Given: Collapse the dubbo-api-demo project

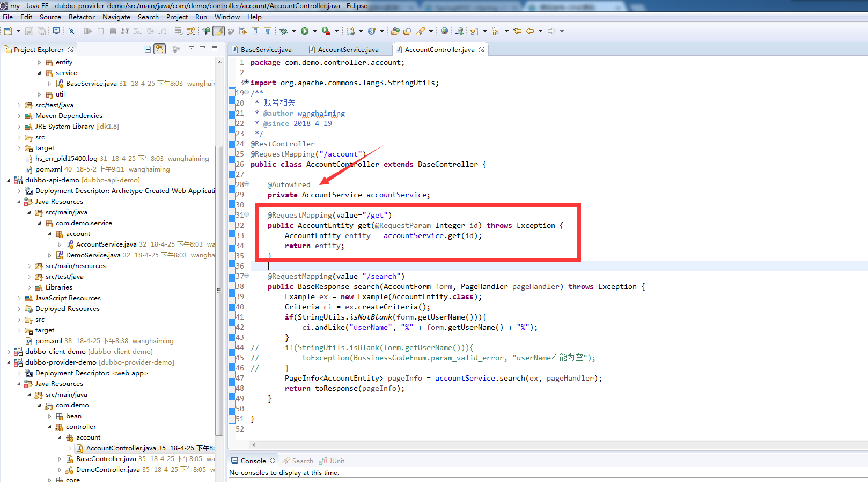Looking at the screenshot, I should click(9, 180).
